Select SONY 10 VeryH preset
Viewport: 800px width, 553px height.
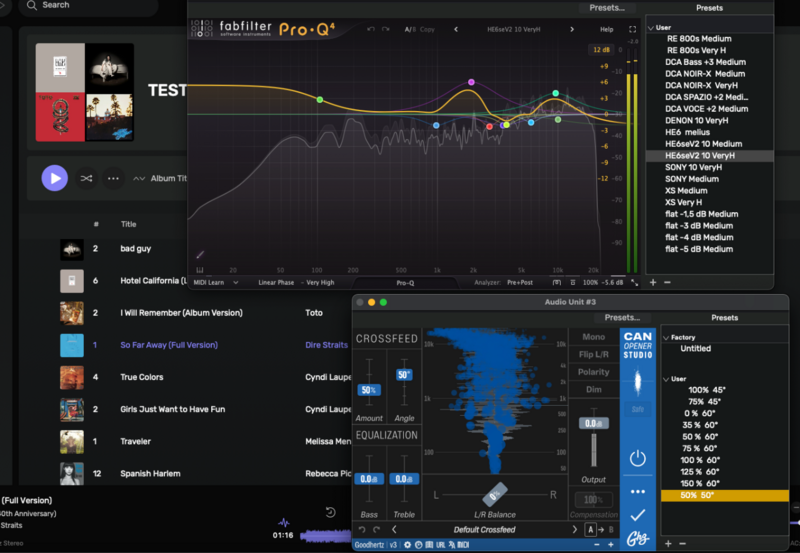pos(693,167)
